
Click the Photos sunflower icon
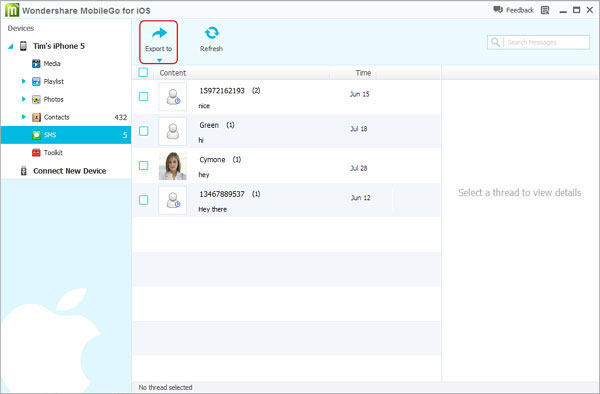[36, 99]
